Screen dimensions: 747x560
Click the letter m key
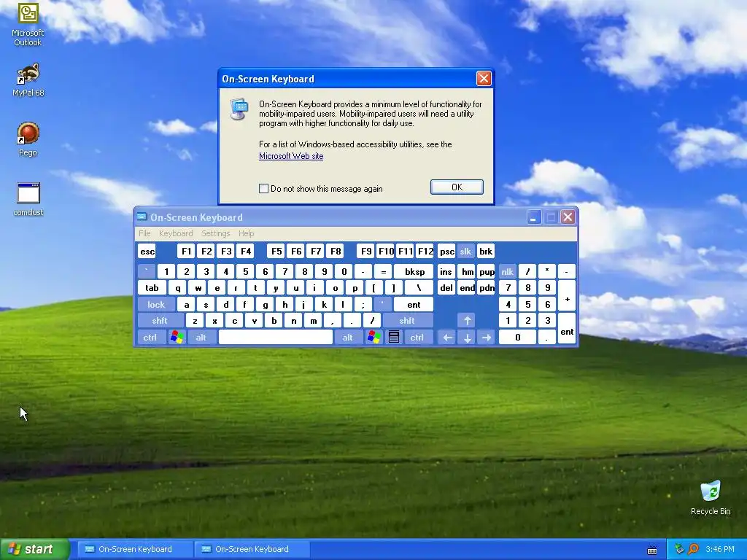tap(314, 321)
